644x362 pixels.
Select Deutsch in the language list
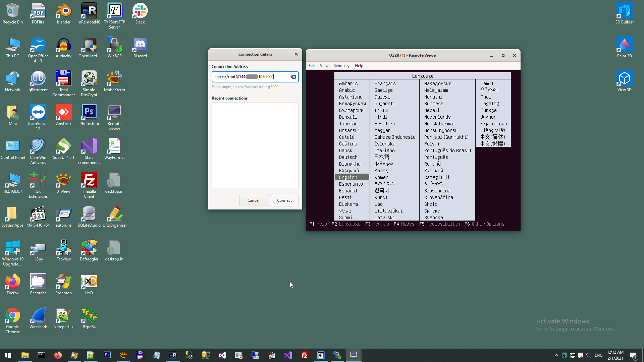point(348,157)
